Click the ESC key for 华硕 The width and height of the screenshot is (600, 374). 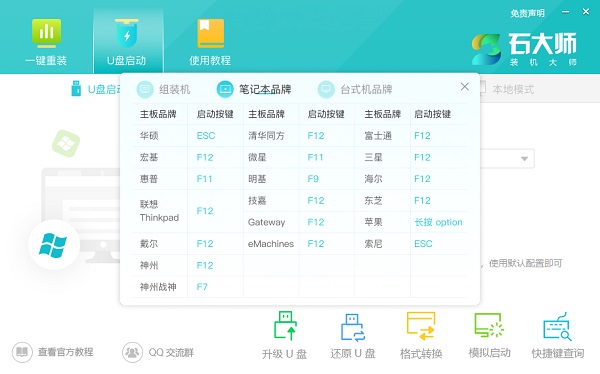coord(206,136)
